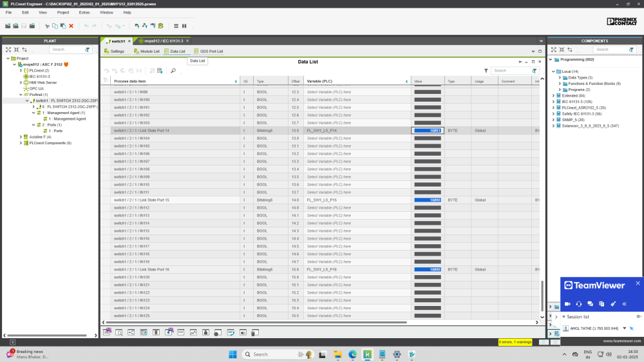
Task: Click the filter icon in Components search box
Action: pyautogui.click(x=632, y=50)
